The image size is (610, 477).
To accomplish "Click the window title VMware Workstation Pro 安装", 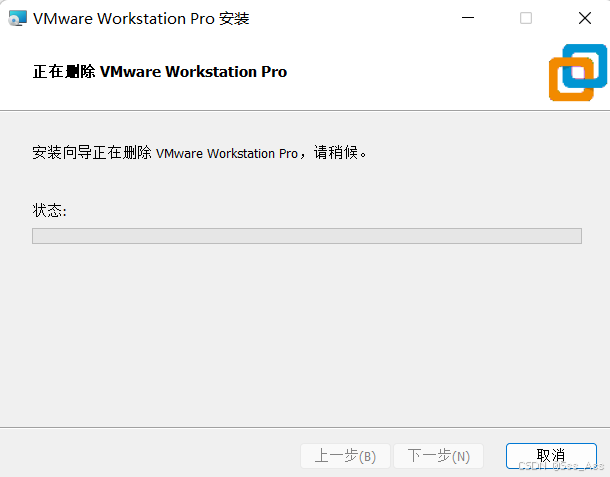I will pos(141,19).
